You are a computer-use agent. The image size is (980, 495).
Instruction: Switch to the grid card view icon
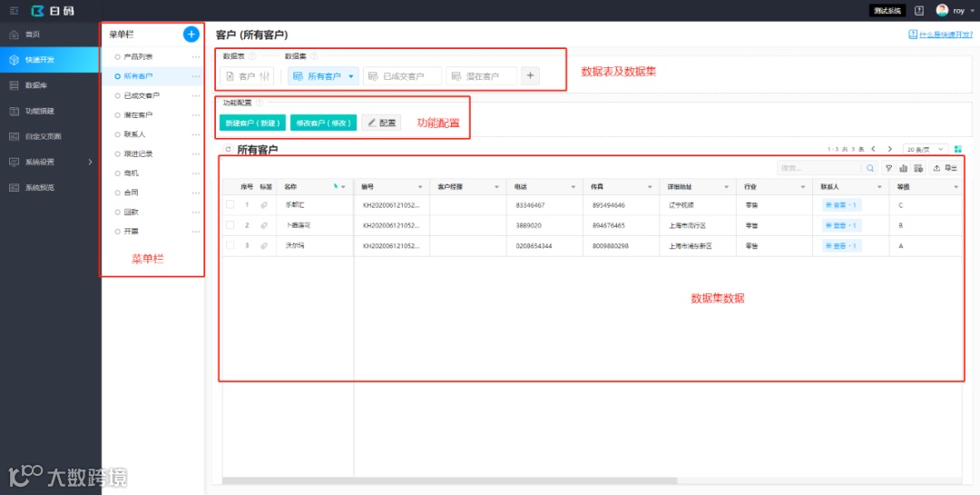[957, 149]
